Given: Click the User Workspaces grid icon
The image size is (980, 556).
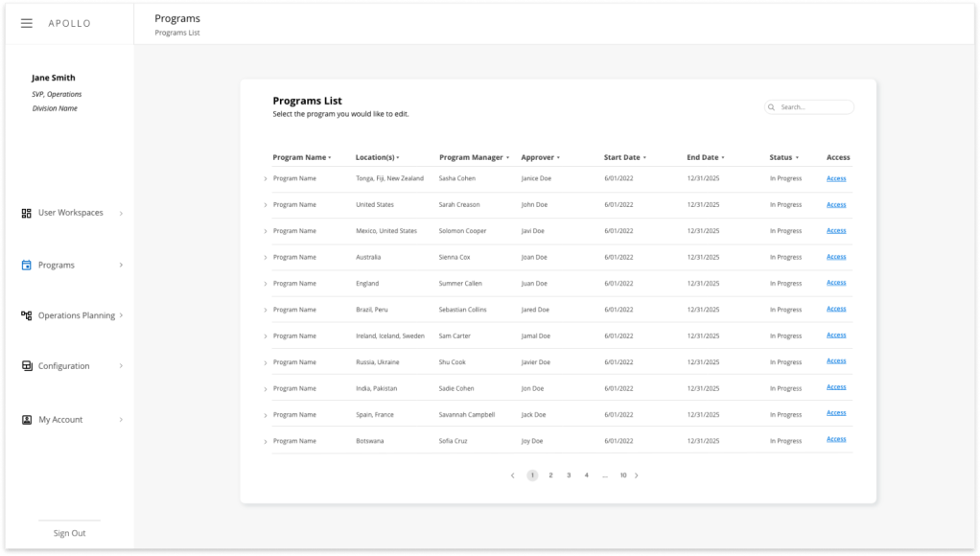Looking at the screenshot, I should click(27, 213).
